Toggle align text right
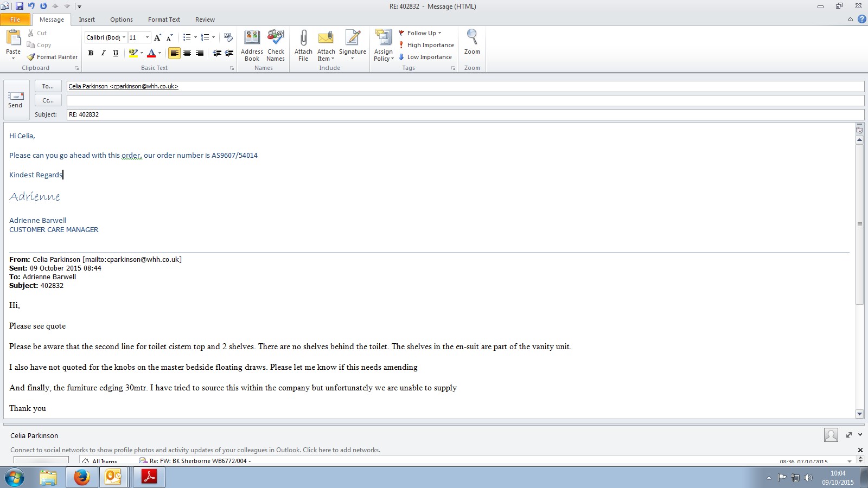The height and width of the screenshot is (488, 868). [200, 53]
